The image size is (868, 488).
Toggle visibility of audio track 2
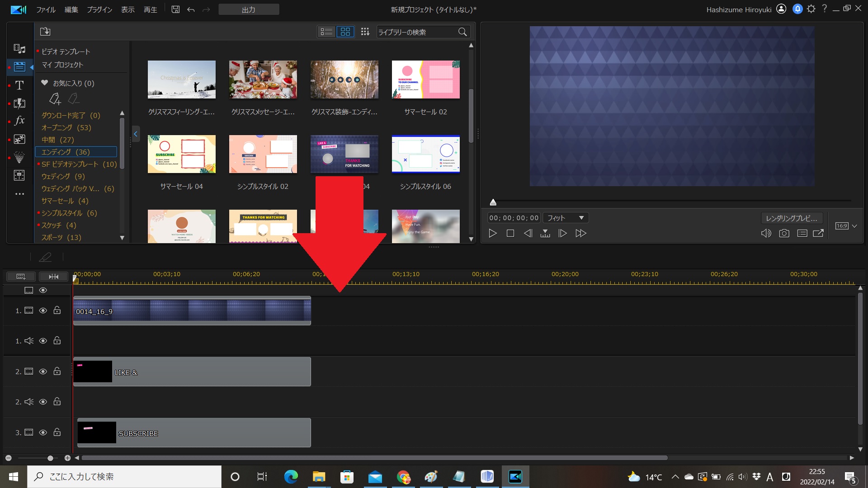click(x=43, y=402)
